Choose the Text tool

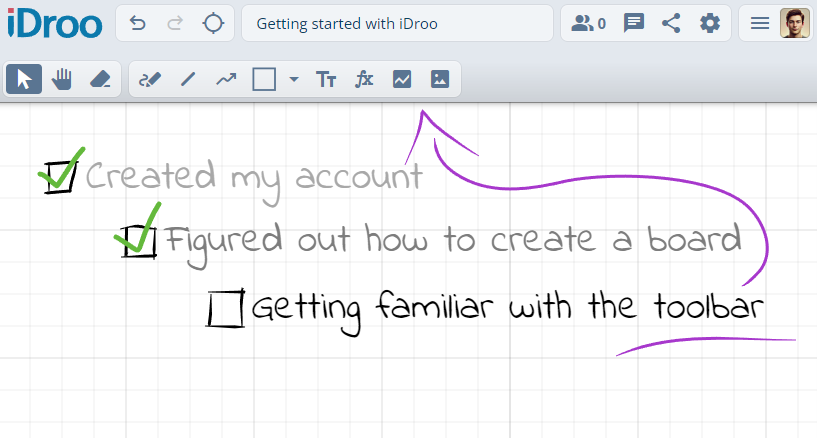click(x=326, y=80)
